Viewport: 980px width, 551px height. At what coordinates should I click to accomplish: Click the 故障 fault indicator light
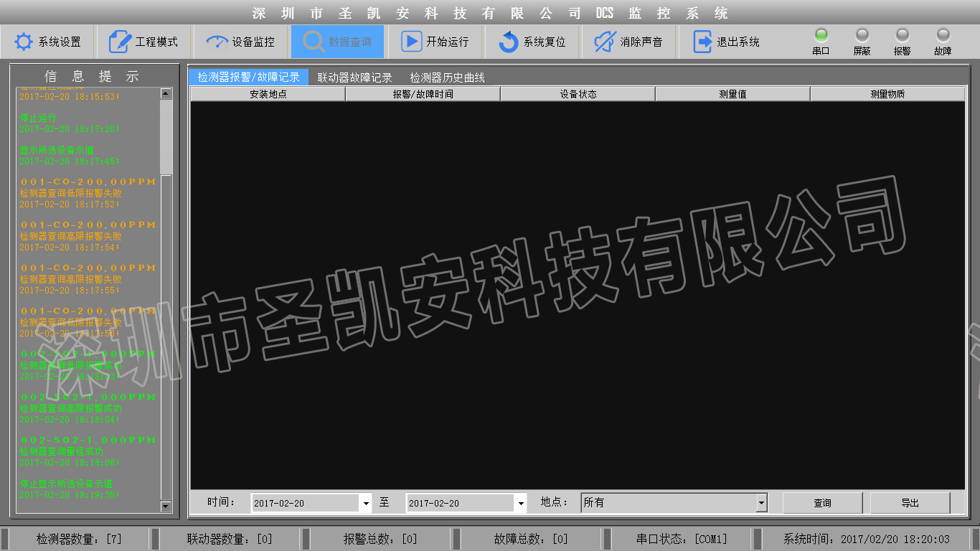[943, 34]
